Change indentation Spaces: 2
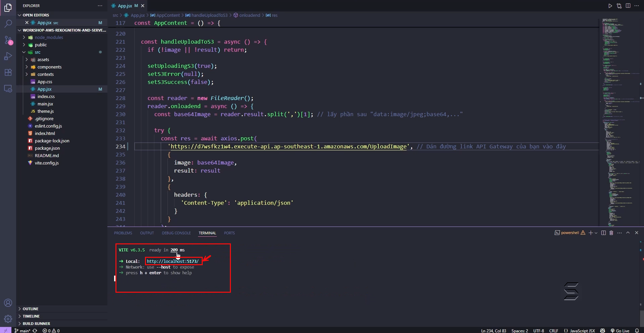 pyautogui.click(x=519, y=331)
